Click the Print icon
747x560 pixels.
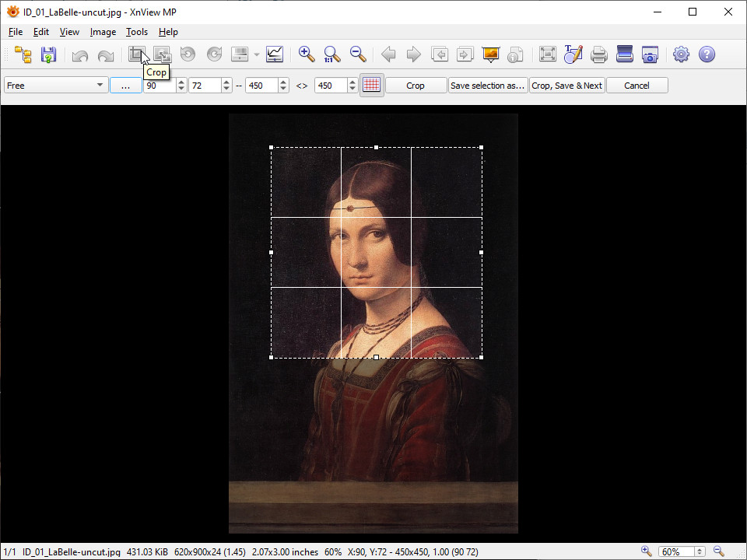click(x=599, y=54)
